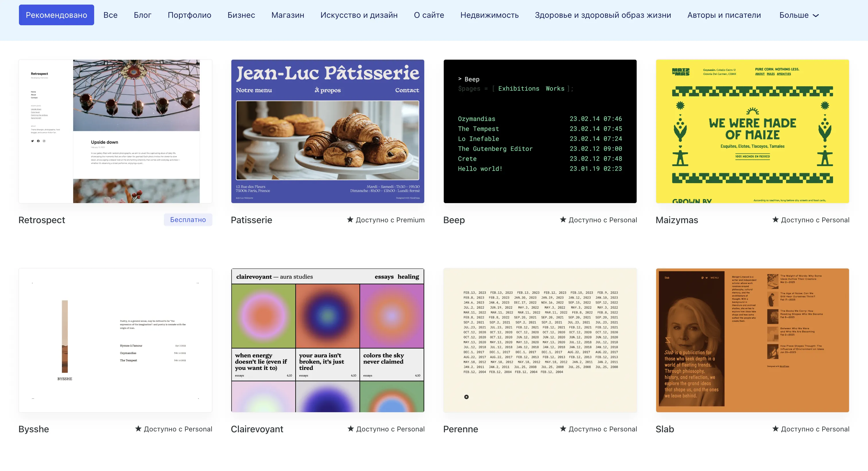
Task: Click the Bysshe theme title
Action: (x=34, y=429)
